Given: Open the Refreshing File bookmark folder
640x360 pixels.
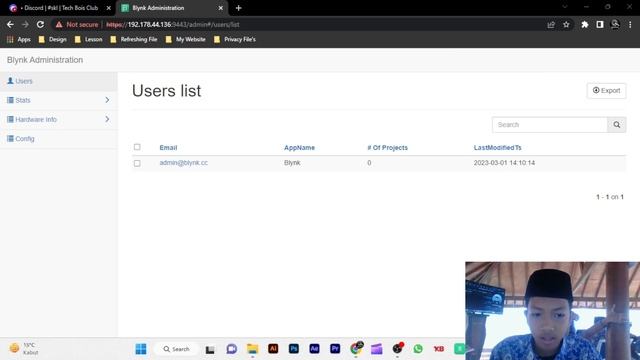Looking at the screenshot, I should 134,40.
